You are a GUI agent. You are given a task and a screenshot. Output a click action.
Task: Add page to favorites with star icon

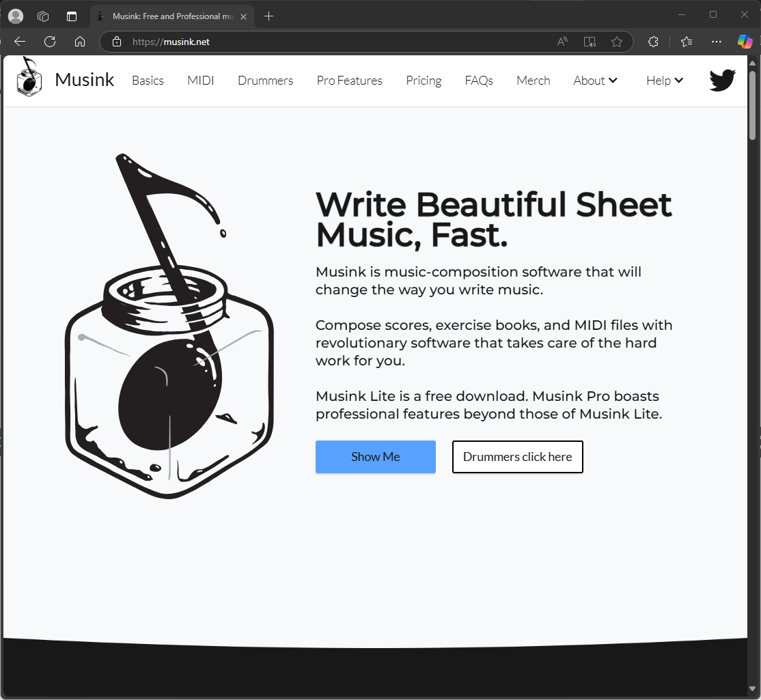(x=617, y=42)
